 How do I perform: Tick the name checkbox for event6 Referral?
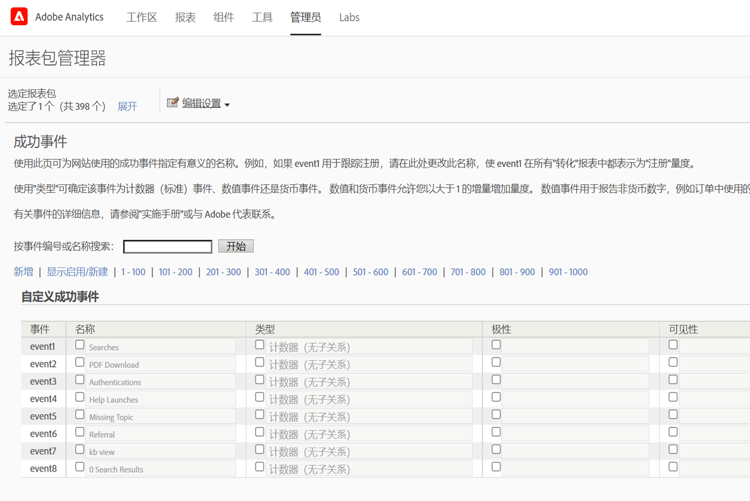coord(80,432)
